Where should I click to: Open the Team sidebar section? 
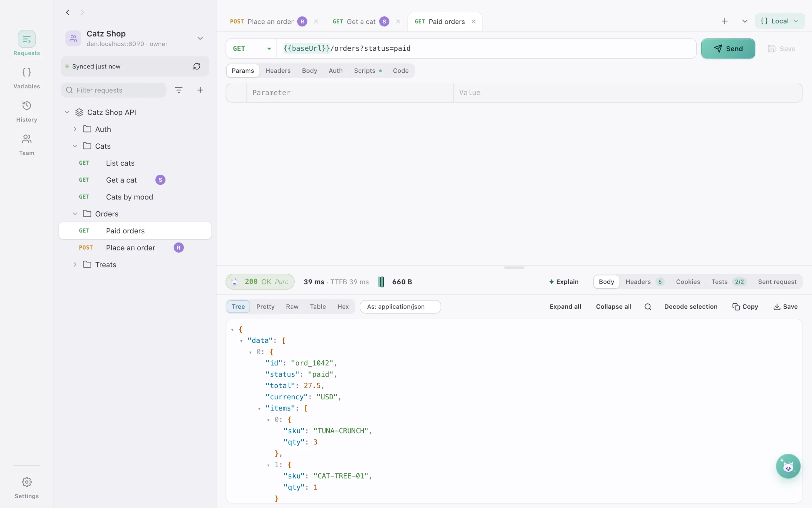(x=27, y=145)
